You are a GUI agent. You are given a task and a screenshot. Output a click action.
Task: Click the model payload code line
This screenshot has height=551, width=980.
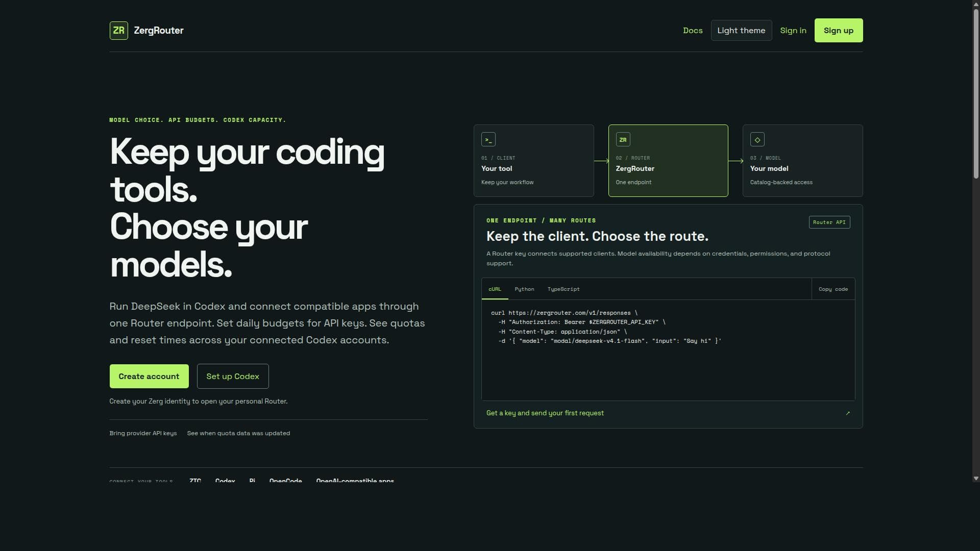pos(610,341)
